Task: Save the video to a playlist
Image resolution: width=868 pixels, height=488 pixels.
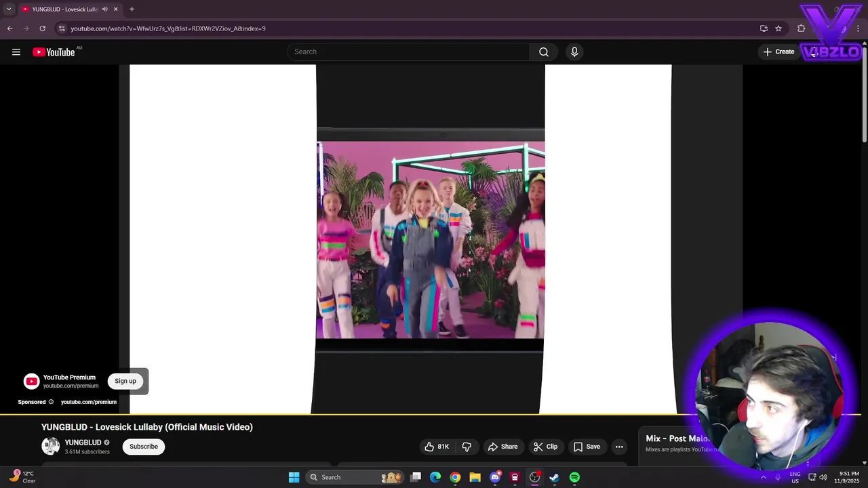Action: point(587,447)
